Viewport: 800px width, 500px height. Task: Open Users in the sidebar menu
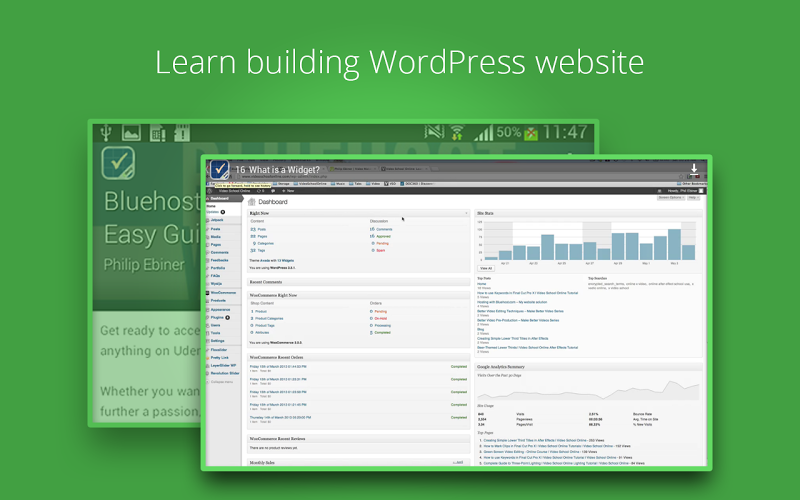pyautogui.click(x=216, y=325)
